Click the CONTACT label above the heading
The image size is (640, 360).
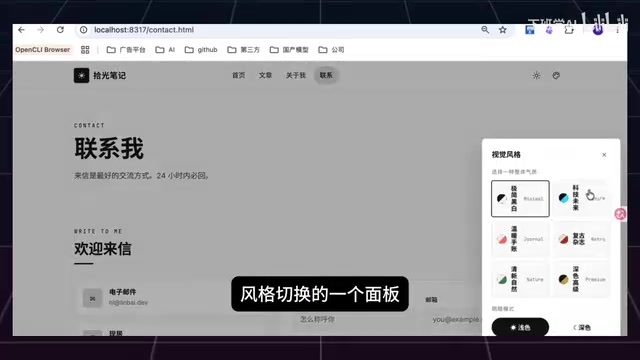89,125
